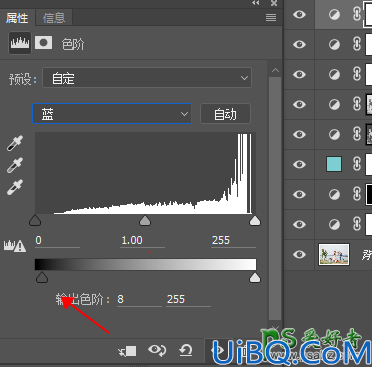Click the clip-to-layer icon
The width and height of the screenshot is (372, 367).
(127, 351)
